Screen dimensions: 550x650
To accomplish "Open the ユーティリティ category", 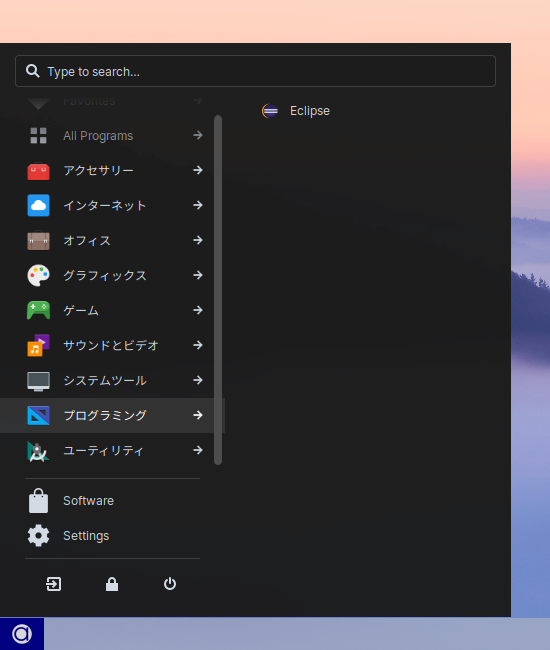I will [x=112, y=451].
